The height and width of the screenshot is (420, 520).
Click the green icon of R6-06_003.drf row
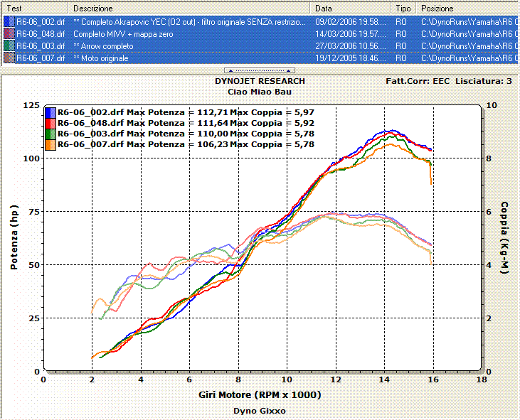9,45
